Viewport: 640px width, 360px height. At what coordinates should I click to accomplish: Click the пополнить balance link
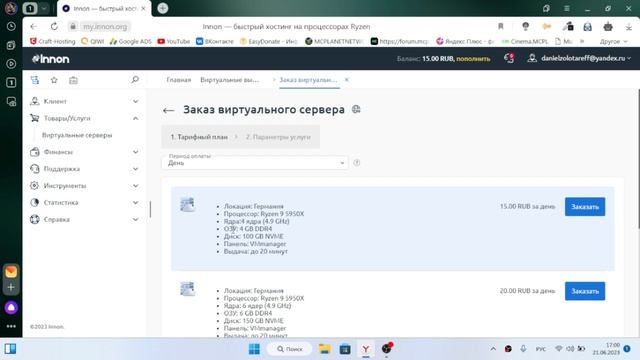coord(473,59)
